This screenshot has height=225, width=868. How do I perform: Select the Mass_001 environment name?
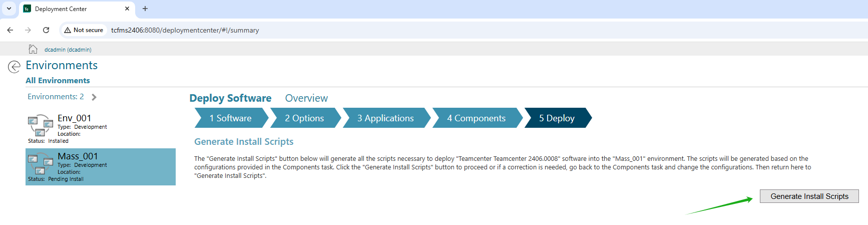point(78,156)
